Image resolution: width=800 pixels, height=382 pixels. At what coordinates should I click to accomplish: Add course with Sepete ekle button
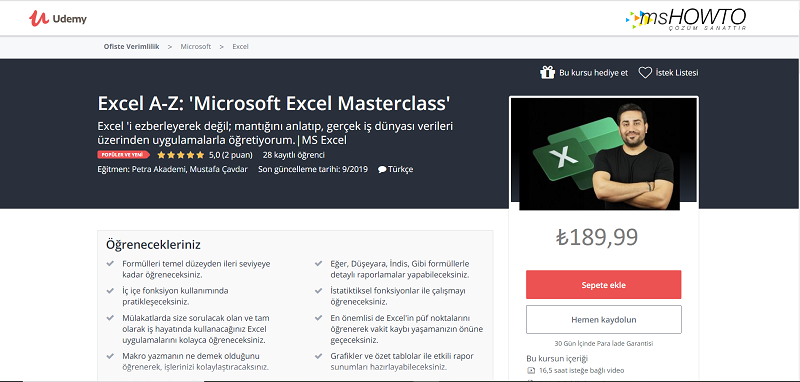click(x=604, y=285)
